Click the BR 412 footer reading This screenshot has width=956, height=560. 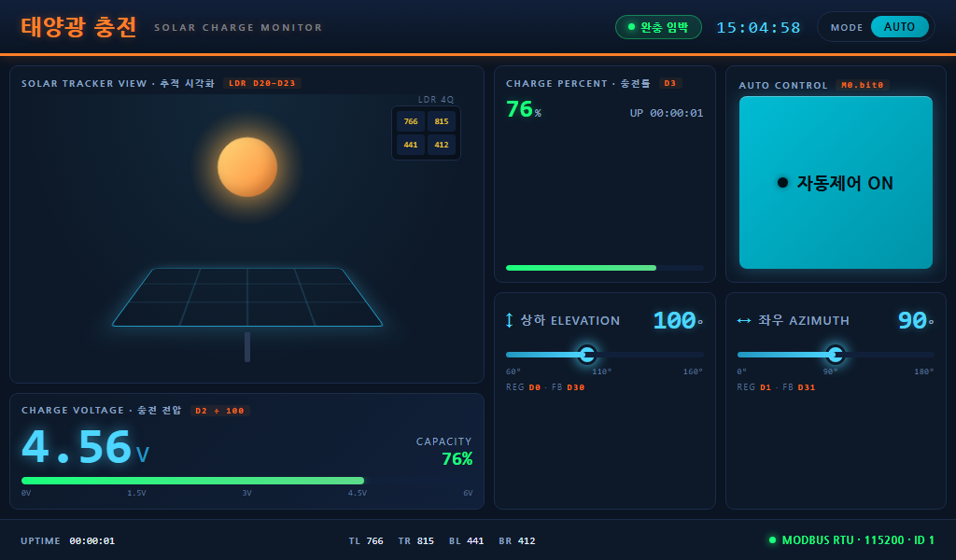click(517, 540)
